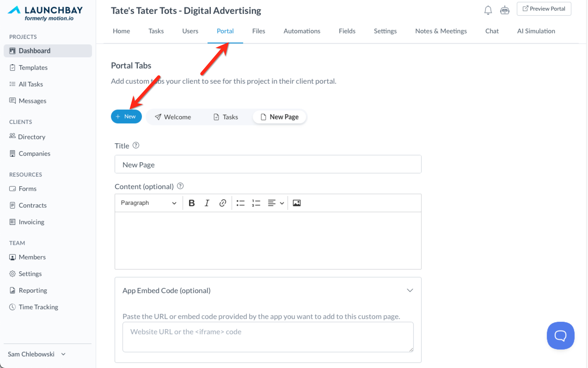Click the Preview Portal button

point(544,9)
